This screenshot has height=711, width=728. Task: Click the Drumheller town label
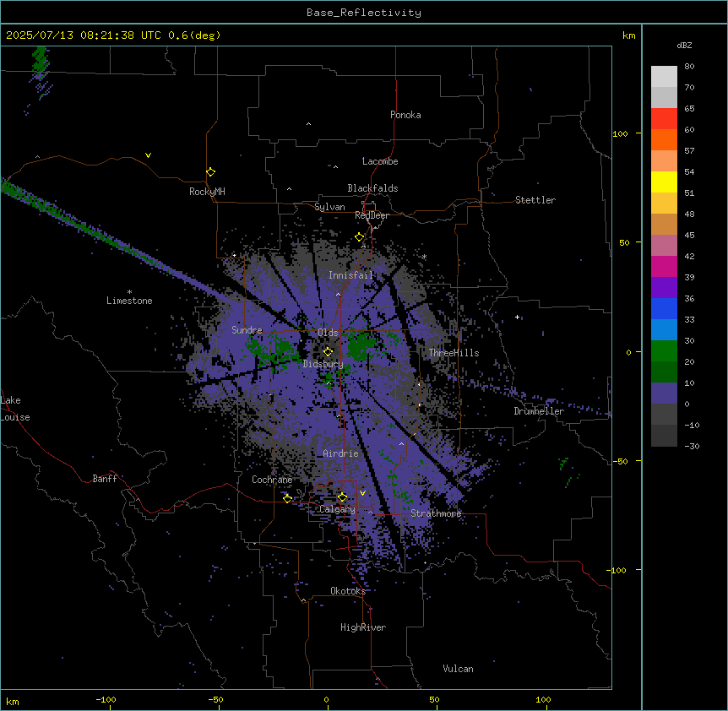tap(539, 411)
